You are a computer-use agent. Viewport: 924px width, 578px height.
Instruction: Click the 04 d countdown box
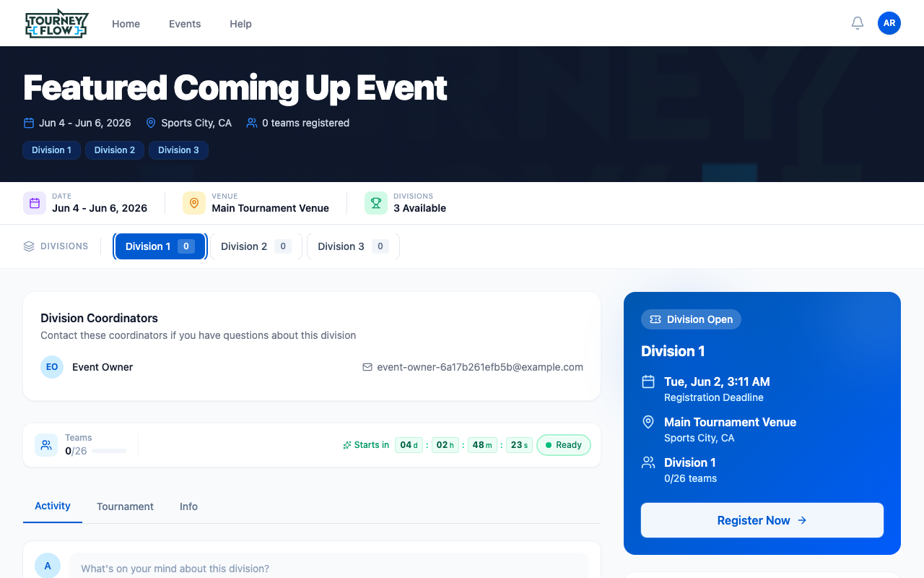(x=409, y=445)
